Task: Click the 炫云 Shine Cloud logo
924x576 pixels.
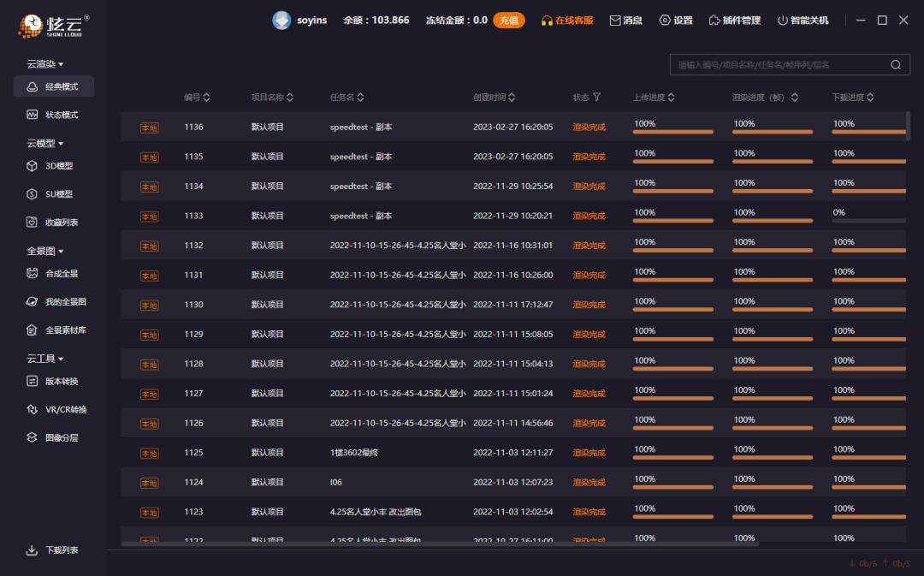Action: point(53,26)
